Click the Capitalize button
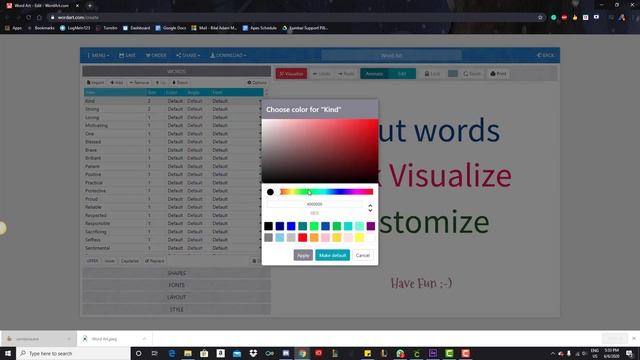Viewport: 640px width, 360px height. 130,261
